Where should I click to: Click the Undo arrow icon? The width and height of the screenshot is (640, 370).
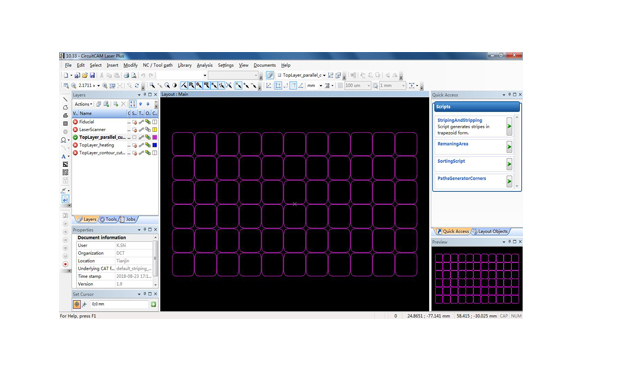143,75
